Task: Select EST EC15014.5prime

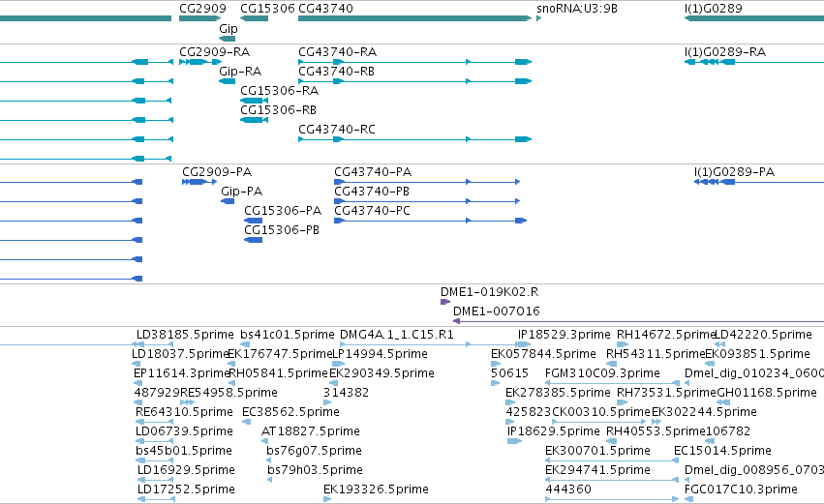Action: [x=722, y=451]
